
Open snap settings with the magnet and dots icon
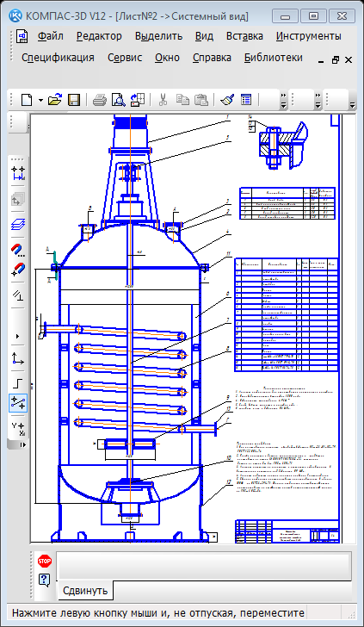click(18, 250)
